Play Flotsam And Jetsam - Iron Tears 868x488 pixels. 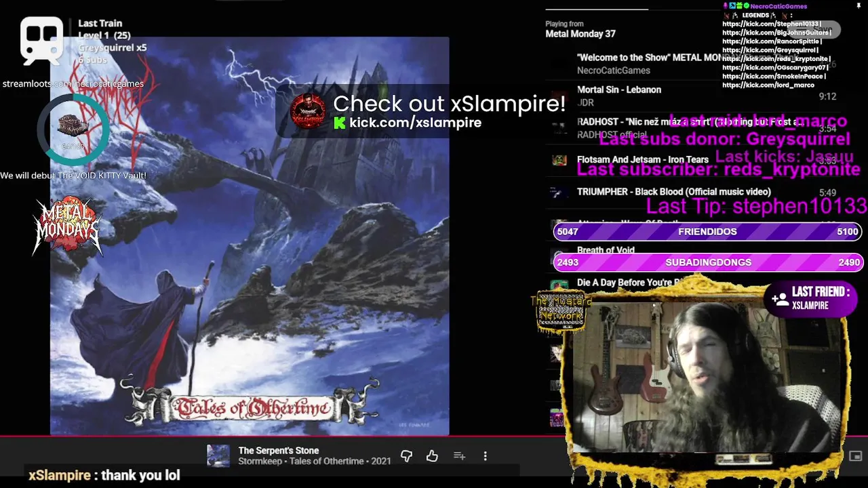point(692,160)
